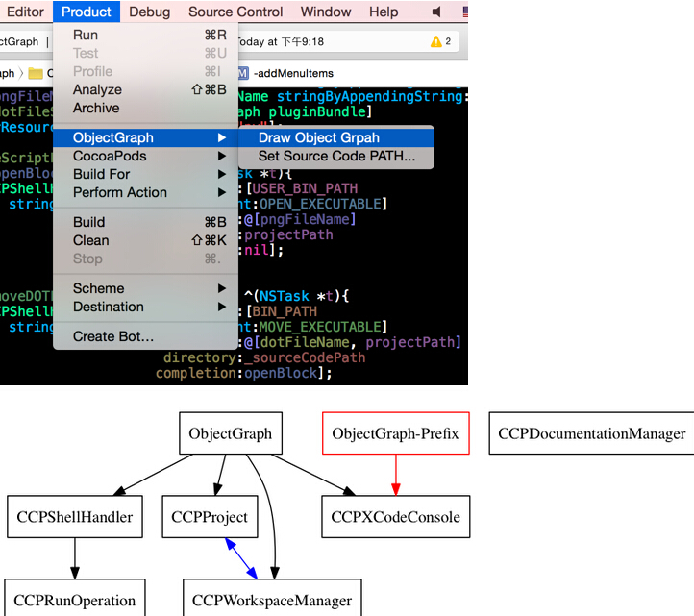Select Run in the Product menu
The image size is (694, 616).
click(86, 35)
